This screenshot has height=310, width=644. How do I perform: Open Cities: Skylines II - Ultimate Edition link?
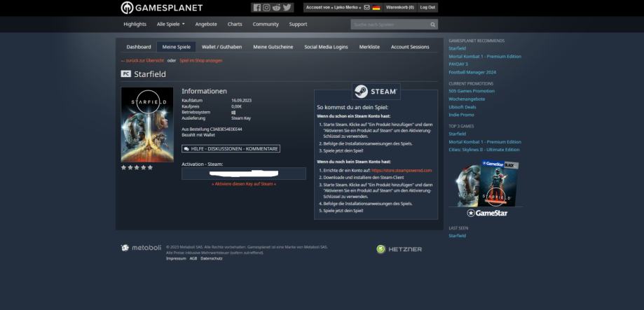tap(484, 150)
